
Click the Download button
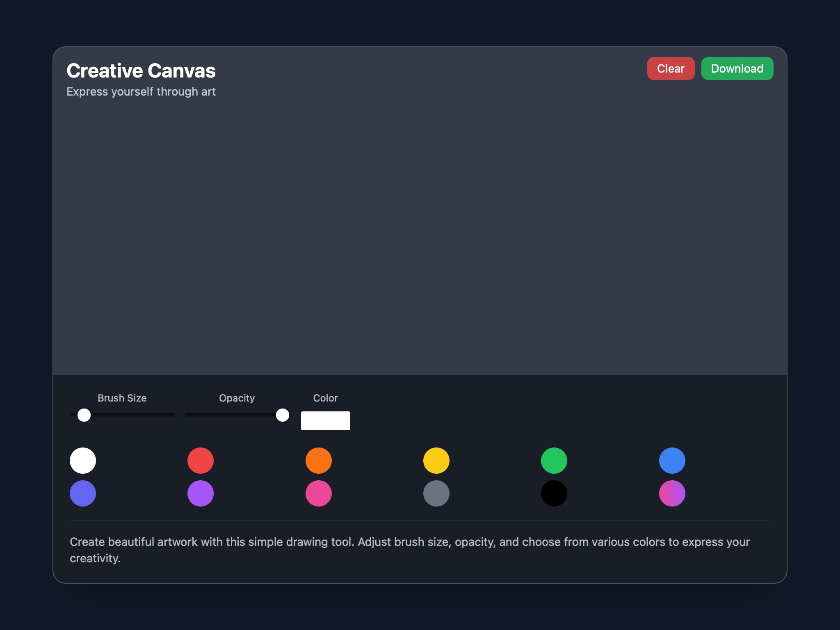pos(737,68)
